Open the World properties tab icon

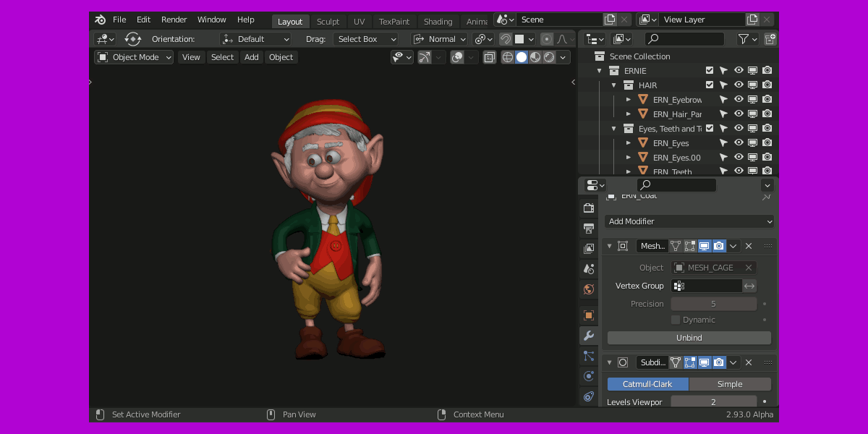589,289
